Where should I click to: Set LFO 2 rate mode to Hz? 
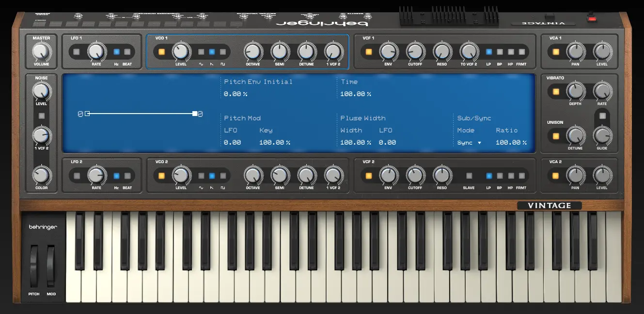coord(116,176)
